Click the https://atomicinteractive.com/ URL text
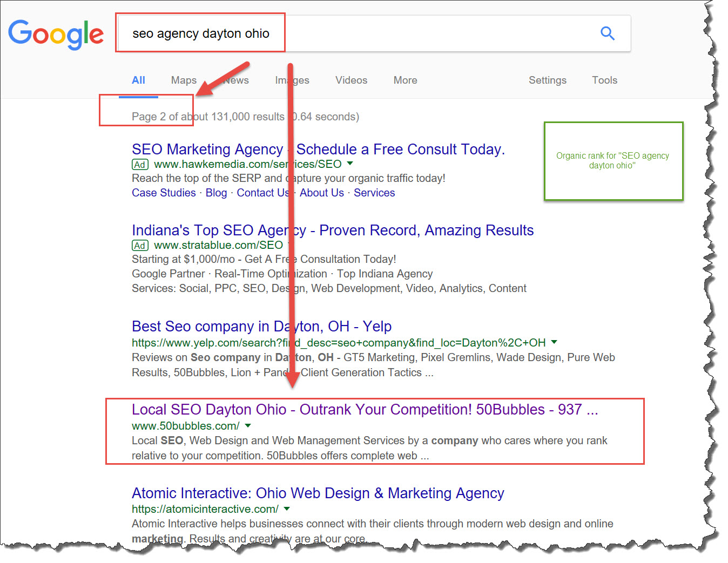This screenshot has width=728, height=563. pos(205,509)
